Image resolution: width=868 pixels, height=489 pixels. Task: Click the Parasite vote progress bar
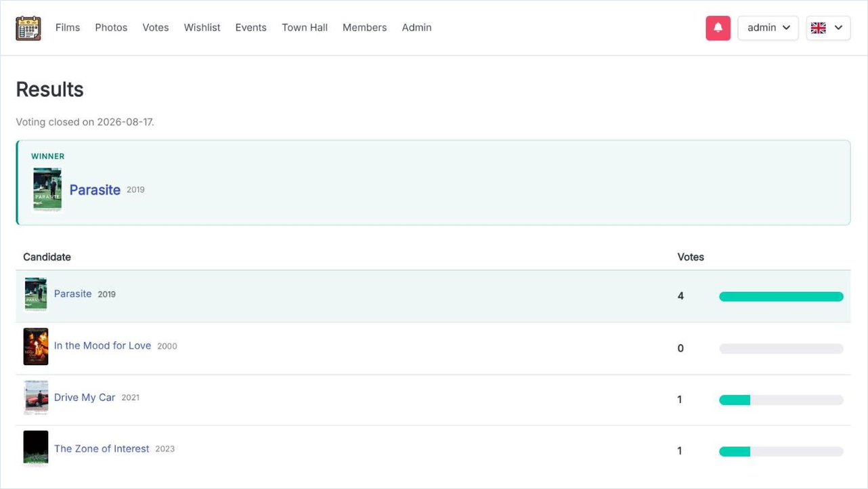tap(781, 297)
